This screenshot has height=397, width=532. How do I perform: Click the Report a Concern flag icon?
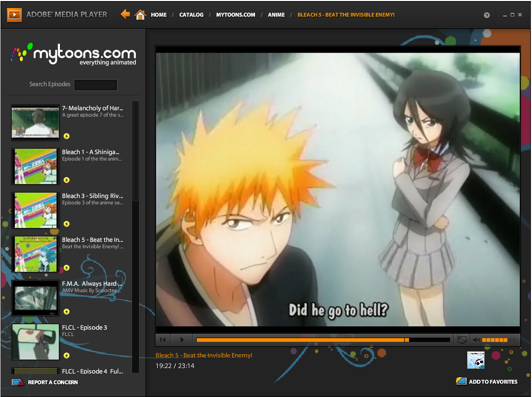(x=18, y=383)
